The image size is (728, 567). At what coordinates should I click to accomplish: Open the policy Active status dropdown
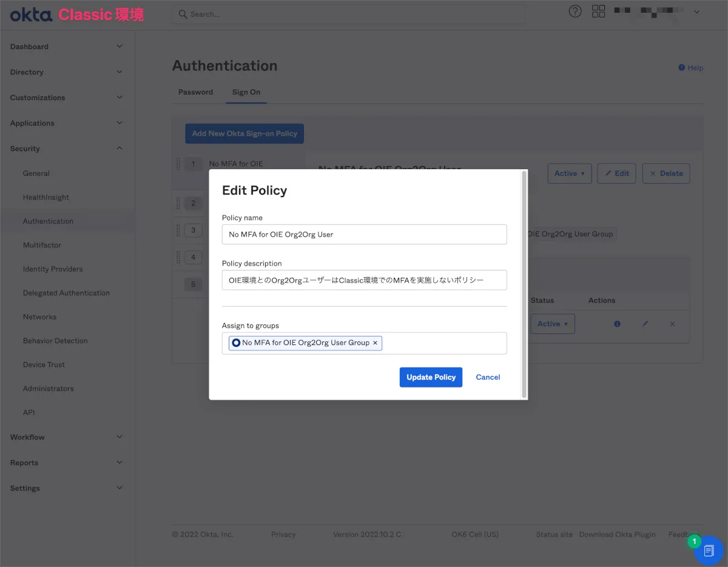pyautogui.click(x=569, y=173)
